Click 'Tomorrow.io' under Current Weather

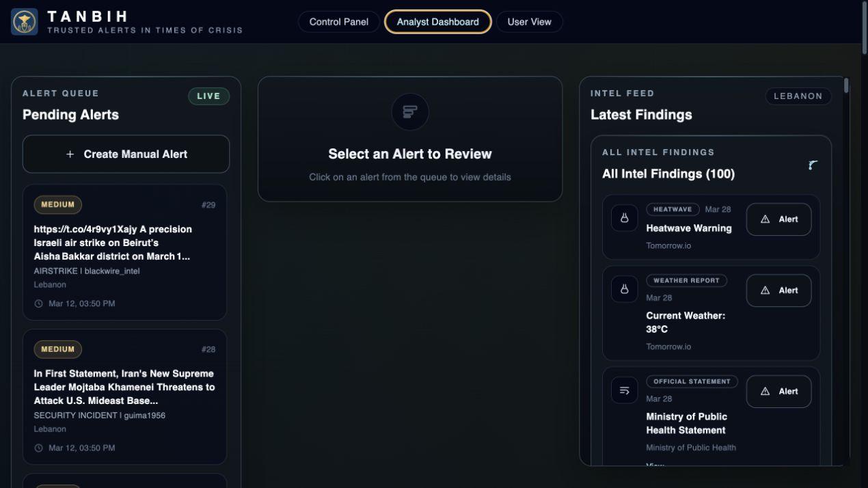pos(668,347)
